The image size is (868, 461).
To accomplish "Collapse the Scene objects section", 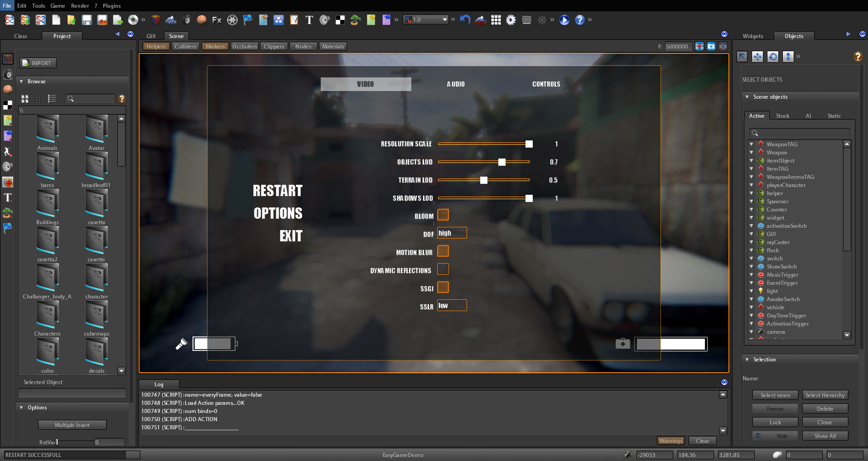I will pyautogui.click(x=747, y=97).
